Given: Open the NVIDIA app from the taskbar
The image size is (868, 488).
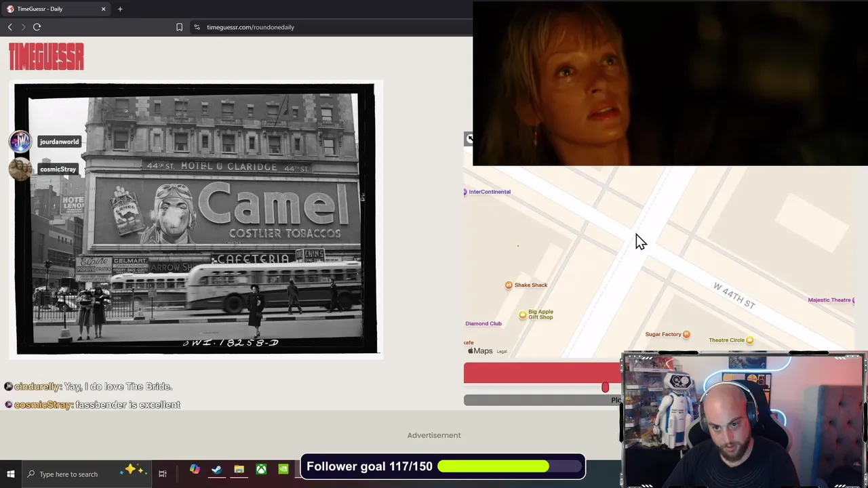Looking at the screenshot, I should (283, 469).
